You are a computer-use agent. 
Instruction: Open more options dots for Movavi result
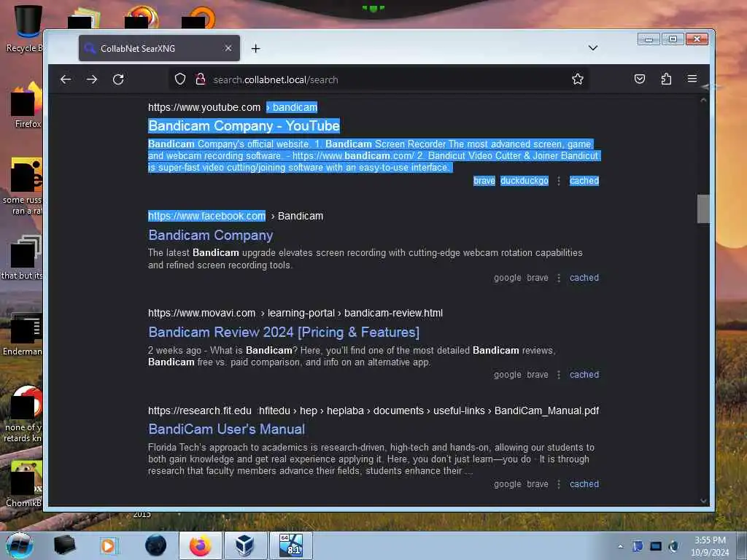[559, 376]
